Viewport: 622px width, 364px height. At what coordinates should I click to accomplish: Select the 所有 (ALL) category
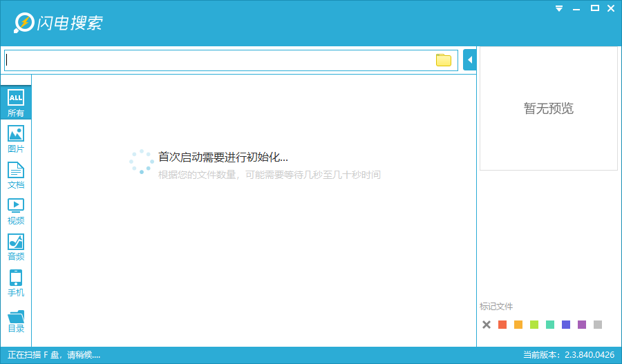(16, 103)
